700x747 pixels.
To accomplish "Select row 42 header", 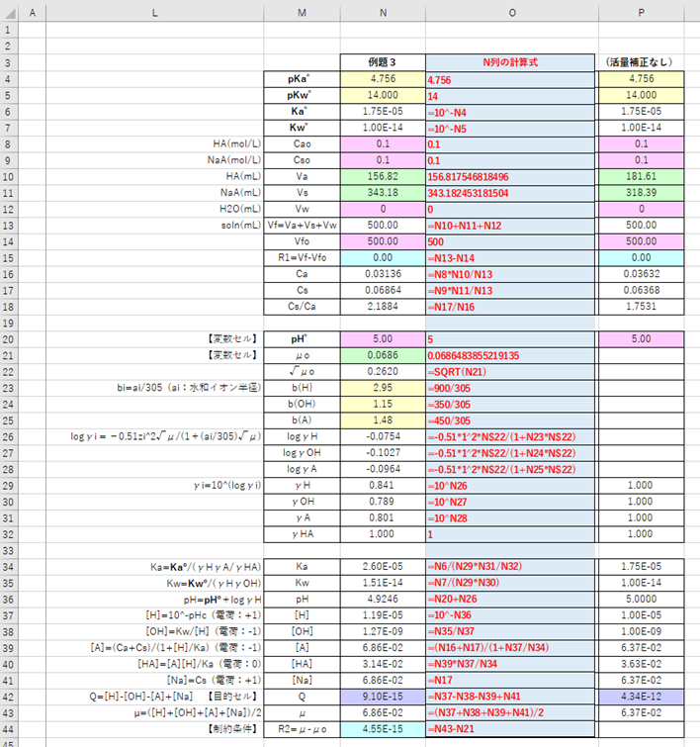I will pyautogui.click(x=9, y=697).
